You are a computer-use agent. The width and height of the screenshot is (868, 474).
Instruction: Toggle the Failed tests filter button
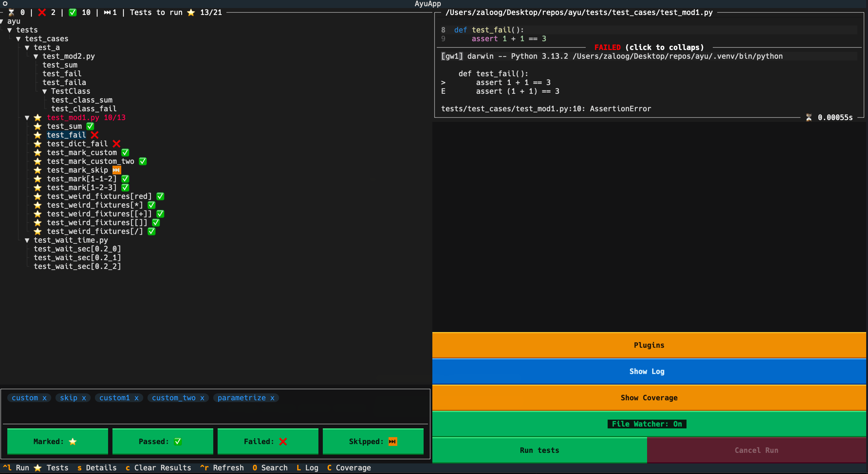pyautogui.click(x=268, y=442)
